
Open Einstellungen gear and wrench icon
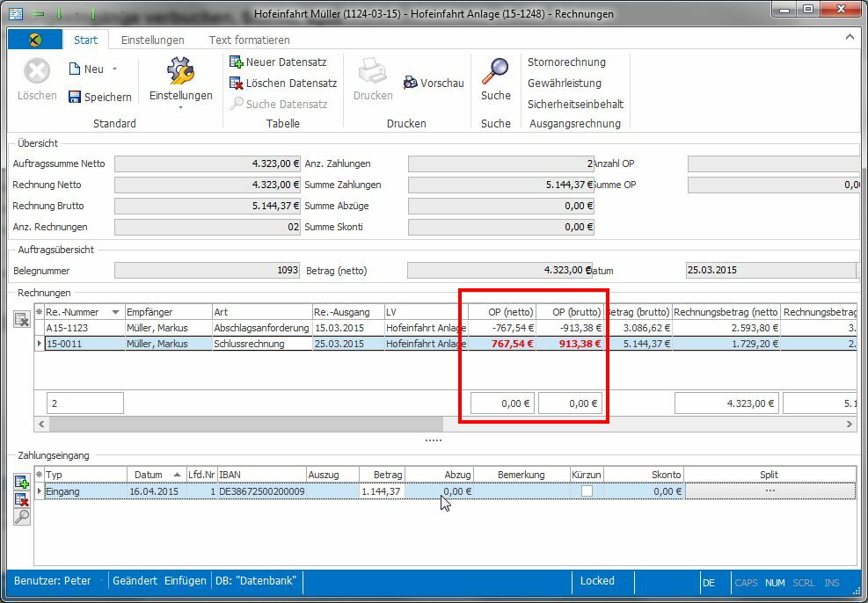pyautogui.click(x=180, y=71)
